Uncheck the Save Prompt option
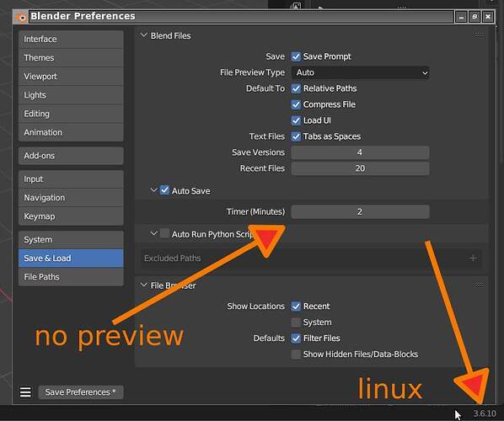 [x=296, y=56]
